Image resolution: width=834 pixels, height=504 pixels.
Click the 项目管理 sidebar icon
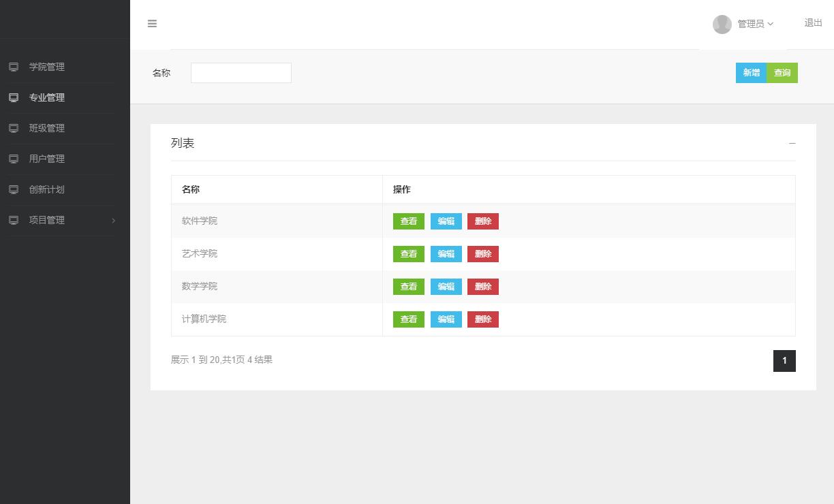pyautogui.click(x=12, y=220)
